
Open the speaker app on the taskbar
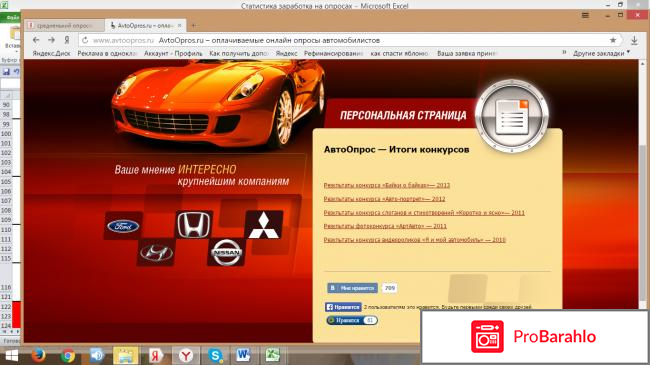click(97, 355)
